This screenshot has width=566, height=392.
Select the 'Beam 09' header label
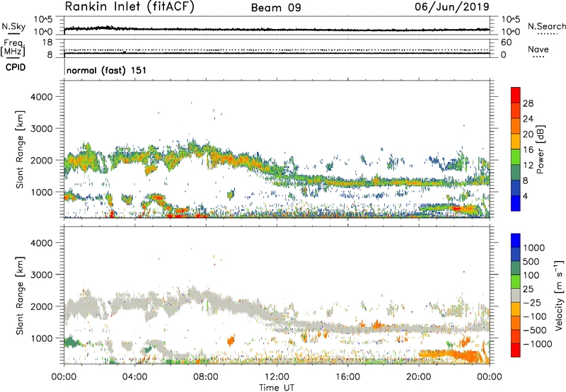[276, 8]
